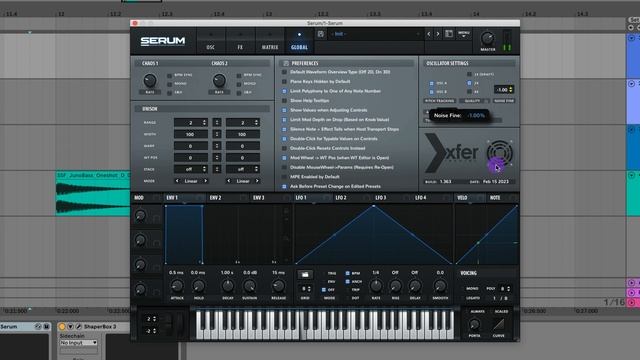The height and width of the screenshot is (360, 640).
Task: Click the LFO Delay knob
Action: tap(415, 286)
